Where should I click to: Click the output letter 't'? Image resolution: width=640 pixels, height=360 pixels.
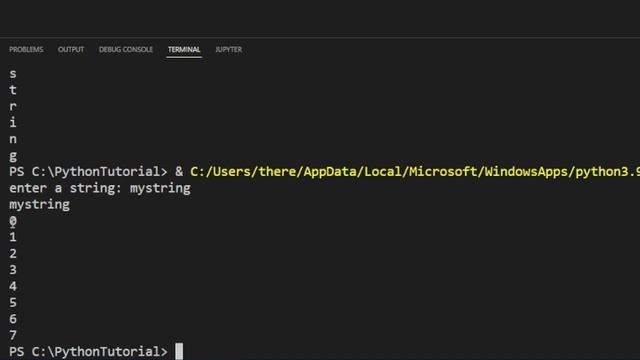(x=13, y=90)
